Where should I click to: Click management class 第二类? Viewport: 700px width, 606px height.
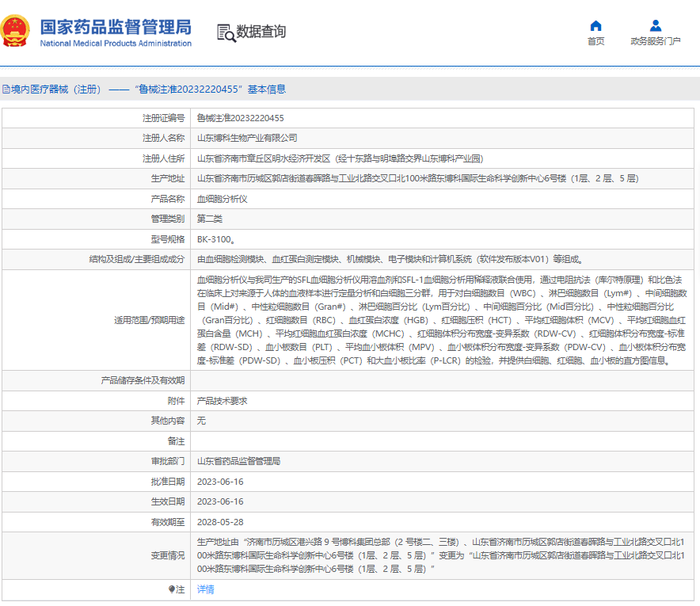(x=209, y=219)
